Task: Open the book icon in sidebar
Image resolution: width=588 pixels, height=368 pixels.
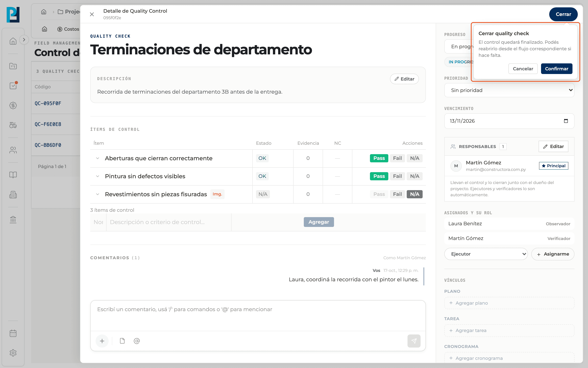Action: (x=13, y=175)
